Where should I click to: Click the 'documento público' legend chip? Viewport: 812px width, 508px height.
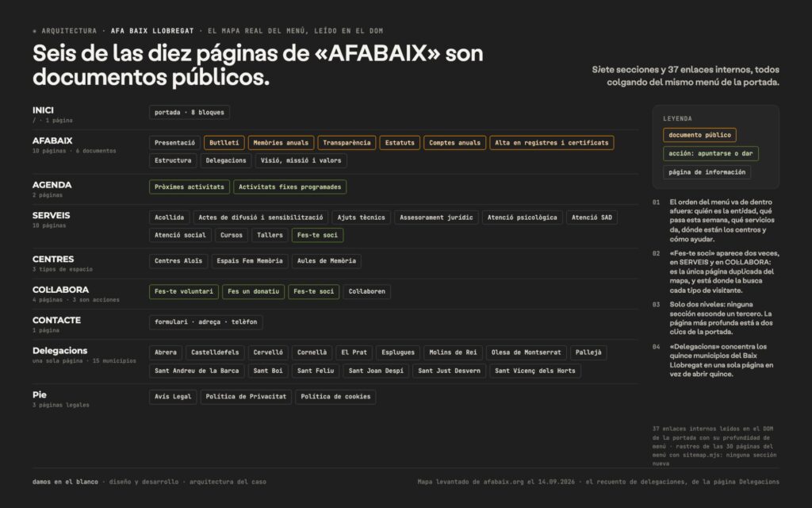click(699, 135)
